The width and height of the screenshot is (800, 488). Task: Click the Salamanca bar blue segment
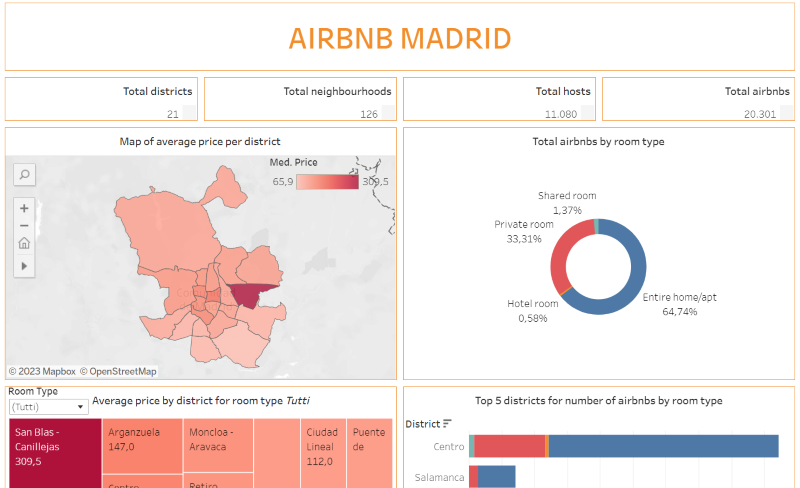click(x=496, y=477)
